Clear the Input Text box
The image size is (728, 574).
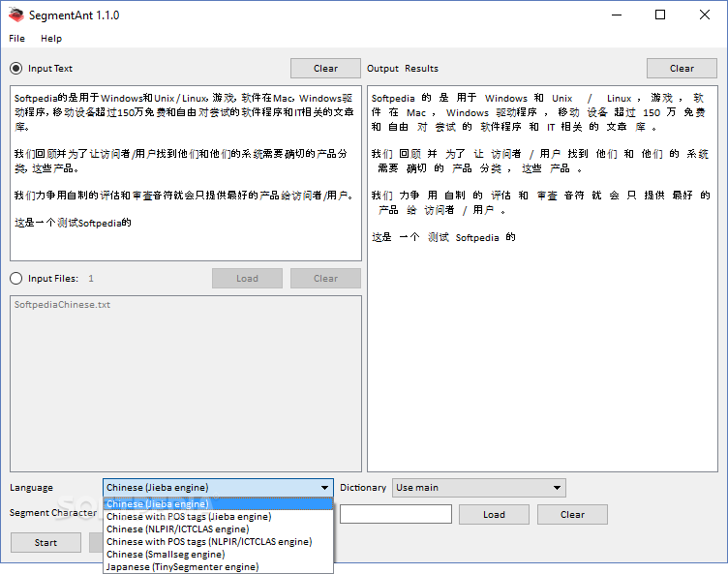325,69
